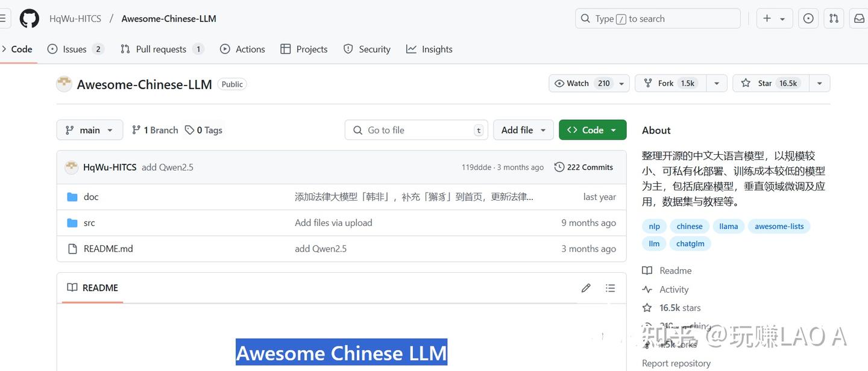Open the README outline list icon

click(x=610, y=288)
